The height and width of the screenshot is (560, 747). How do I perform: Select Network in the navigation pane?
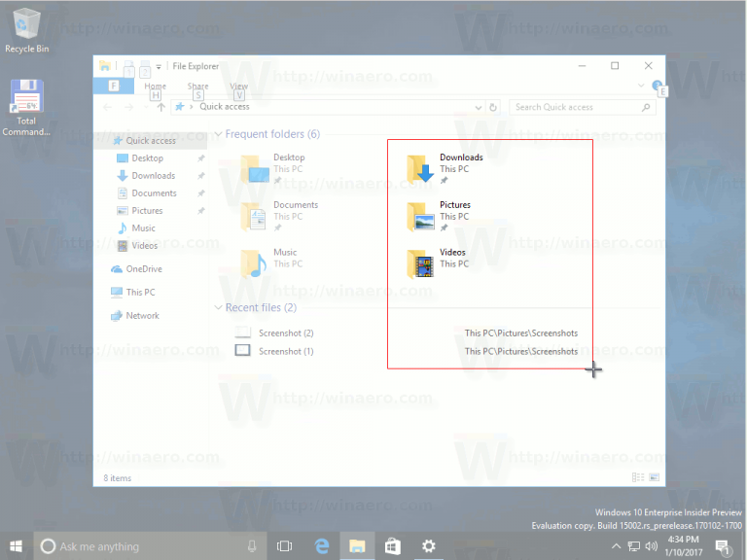click(142, 316)
